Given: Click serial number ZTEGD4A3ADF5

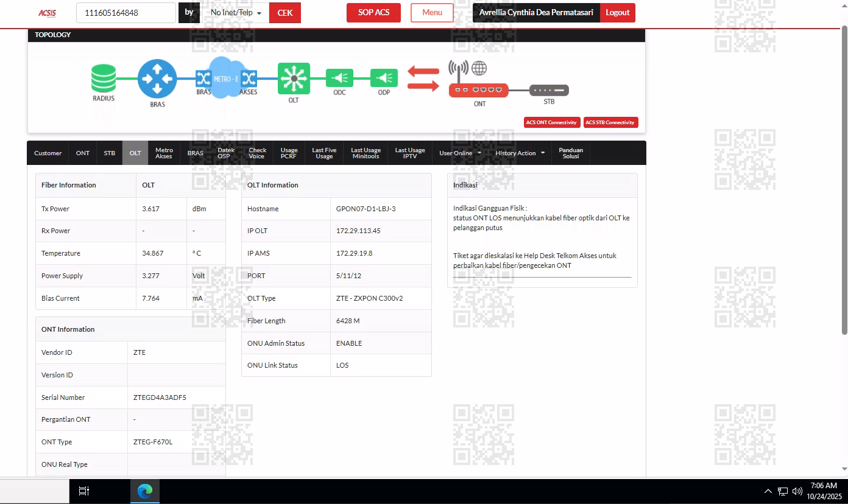Looking at the screenshot, I should click(160, 397).
